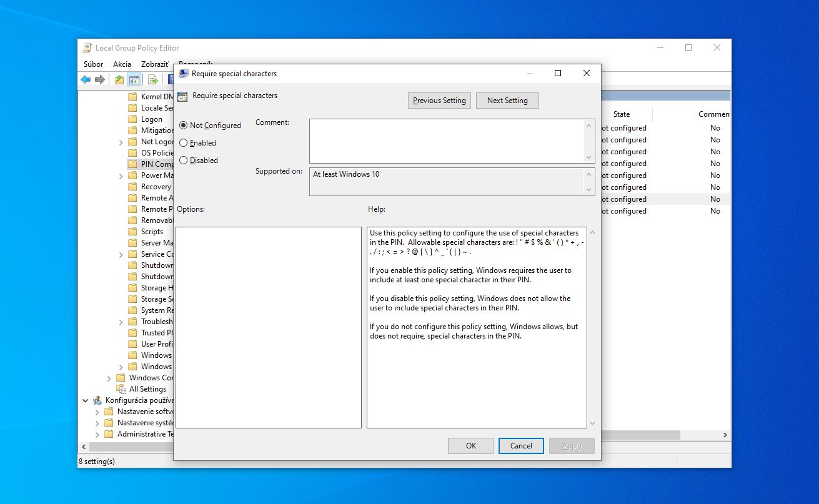819x504 pixels.
Task: Expand the Service Co tree node
Action: (121, 255)
